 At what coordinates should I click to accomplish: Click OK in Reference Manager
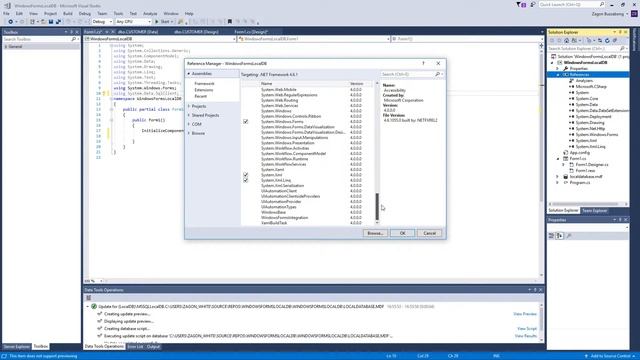point(402,233)
